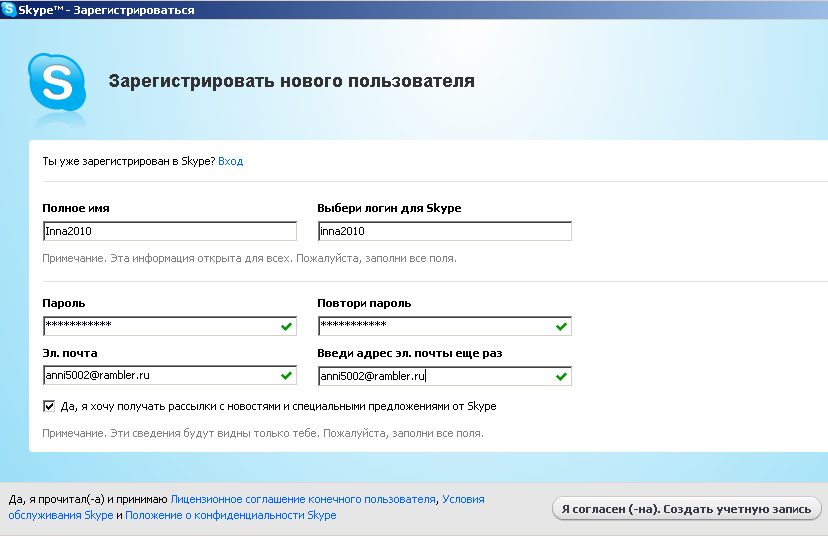Click the Зарегистрировать нового пользователя heading
The height and width of the screenshot is (536, 828).
[291, 81]
